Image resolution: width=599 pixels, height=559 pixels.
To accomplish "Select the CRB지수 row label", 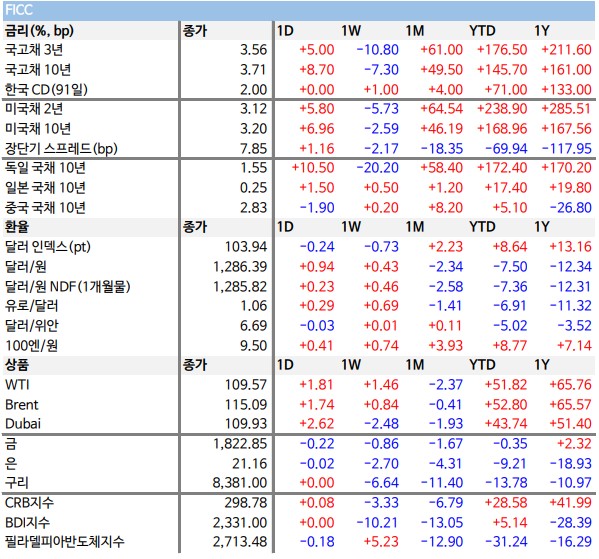I will 29,503.
